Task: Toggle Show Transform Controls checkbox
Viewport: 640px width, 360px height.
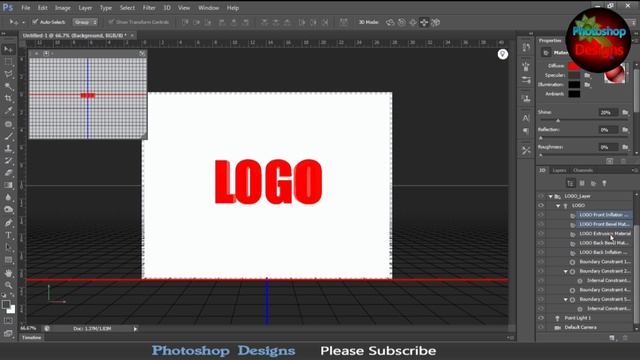Action: pyautogui.click(x=111, y=22)
